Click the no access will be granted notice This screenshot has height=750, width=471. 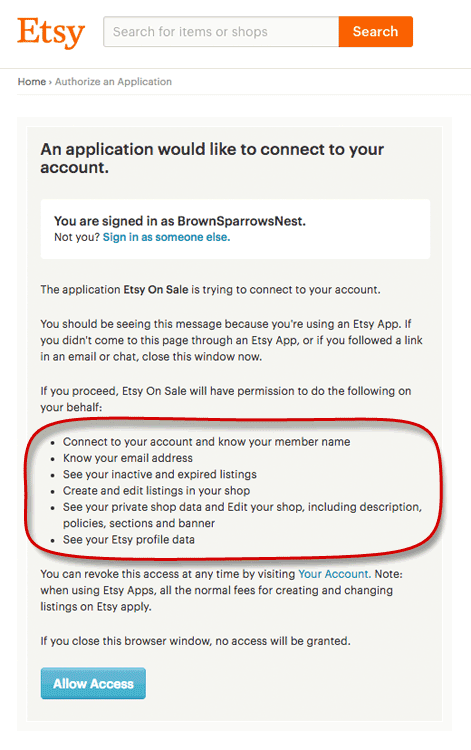point(195,641)
